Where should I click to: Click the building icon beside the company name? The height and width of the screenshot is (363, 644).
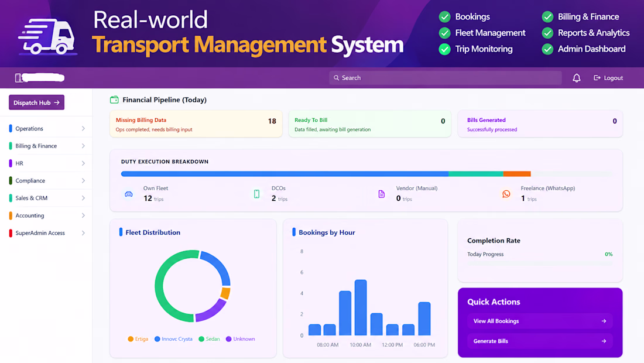click(19, 78)
